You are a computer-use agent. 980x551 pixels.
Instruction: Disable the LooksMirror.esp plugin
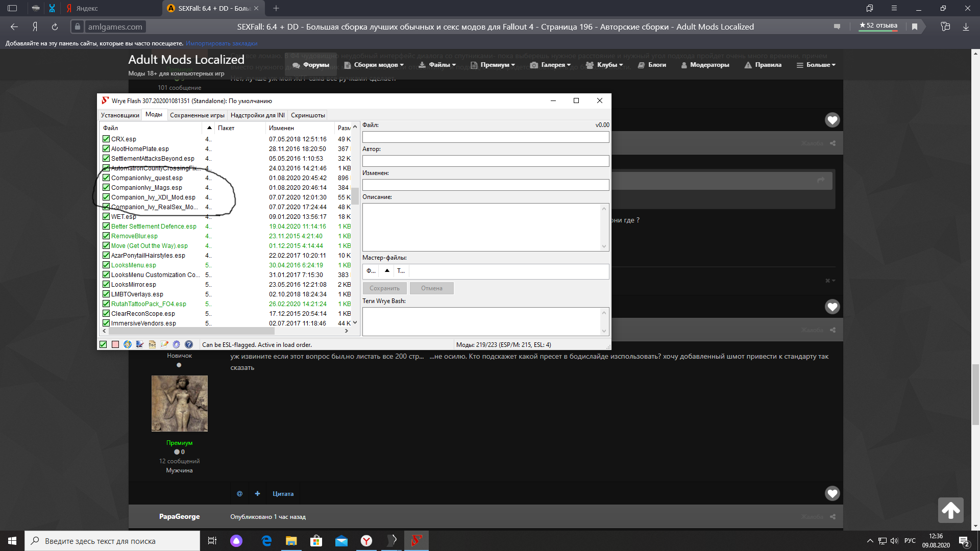pyautogui.click(x=106, y=284)
